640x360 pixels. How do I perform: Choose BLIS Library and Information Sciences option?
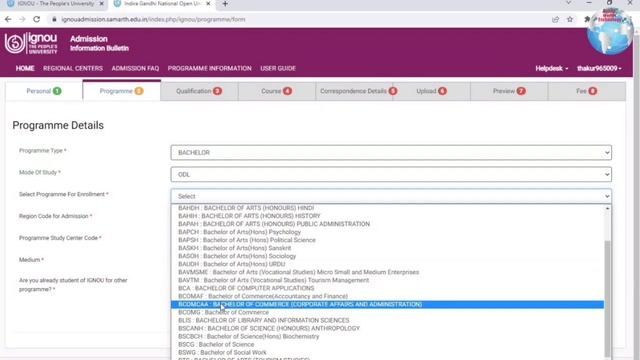[387, 320]
